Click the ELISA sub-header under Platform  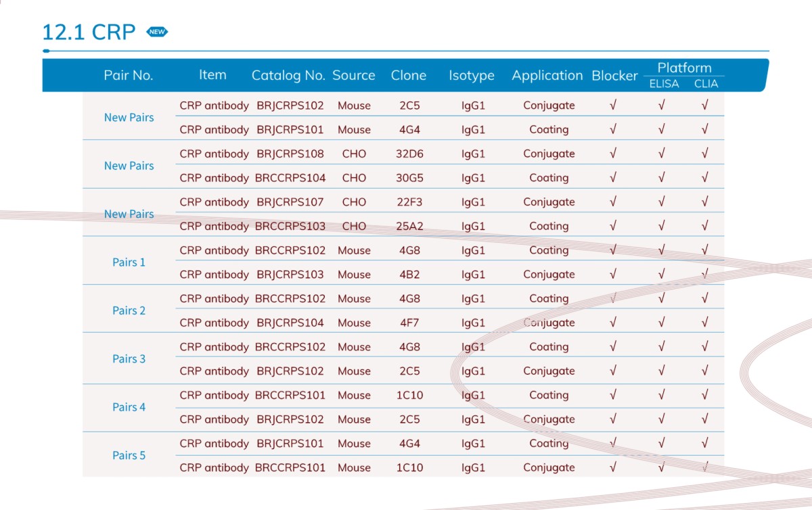[664, 84]
